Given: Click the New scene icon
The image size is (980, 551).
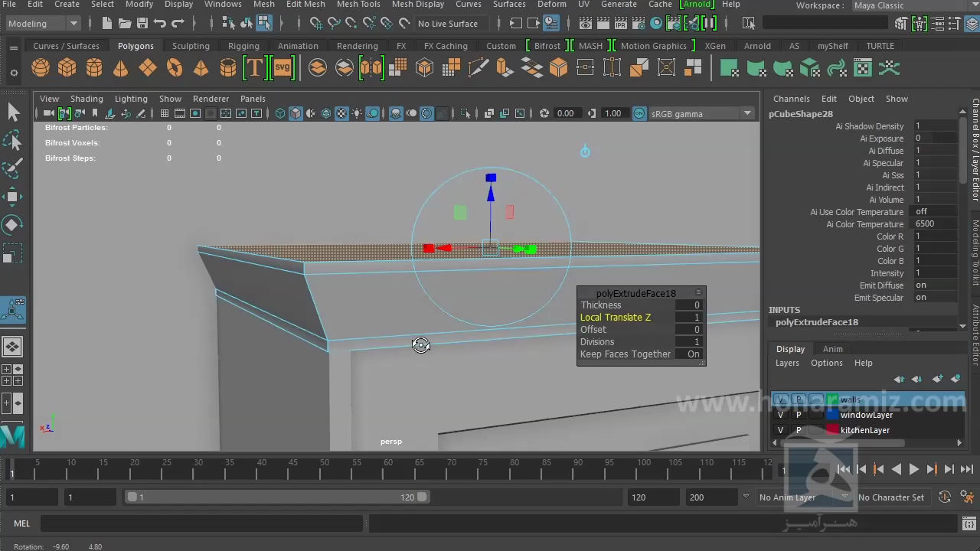Looking at the screenshot, I should click(107, 24).
